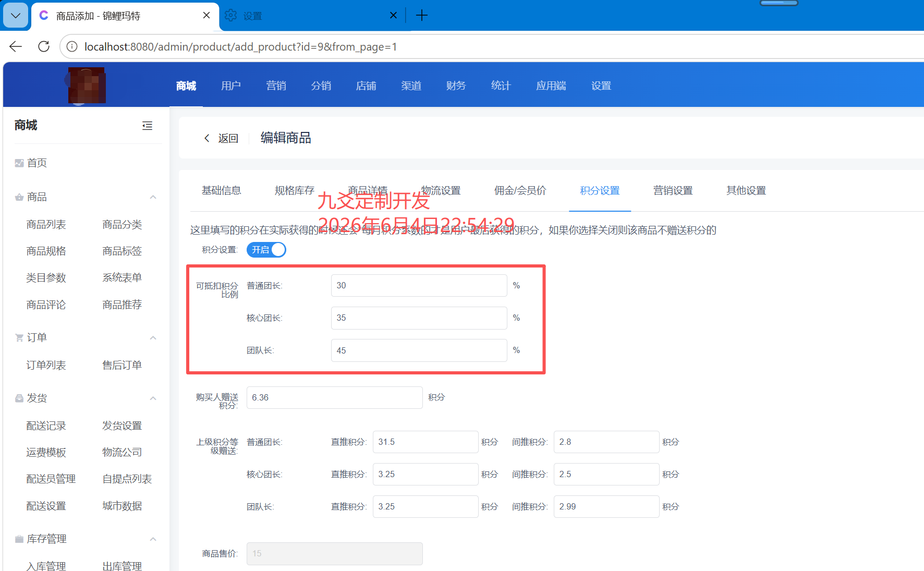Collapse sidebar with the fold icon
This screenshot has height=571, width=924.
point(147,126)
